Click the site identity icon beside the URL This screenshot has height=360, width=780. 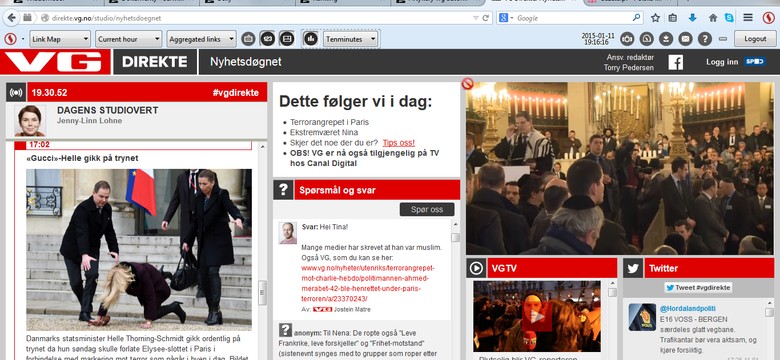click(45, 18)
